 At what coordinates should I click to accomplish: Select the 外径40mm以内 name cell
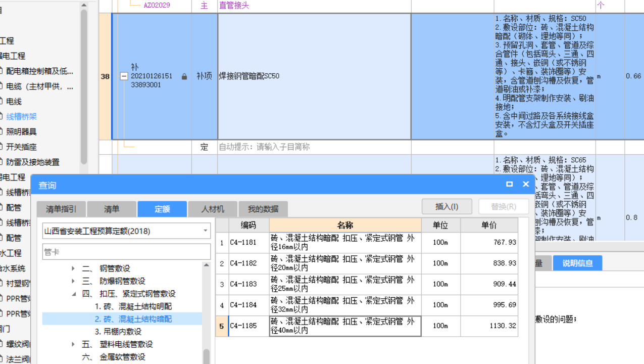(x=345, y=326)
